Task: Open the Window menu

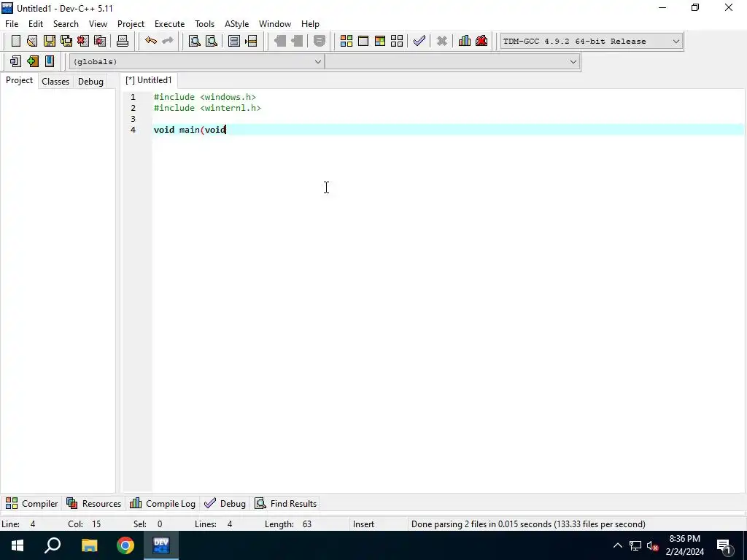Action: [x=275, y=24]
